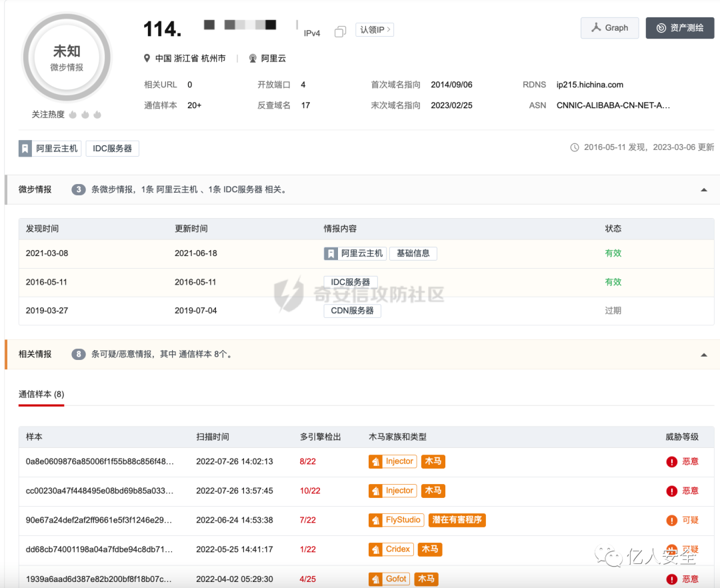The image size is (720, 588).
Task: Click the 恶意 warning icon on first sample row
Action: (671, 461)
